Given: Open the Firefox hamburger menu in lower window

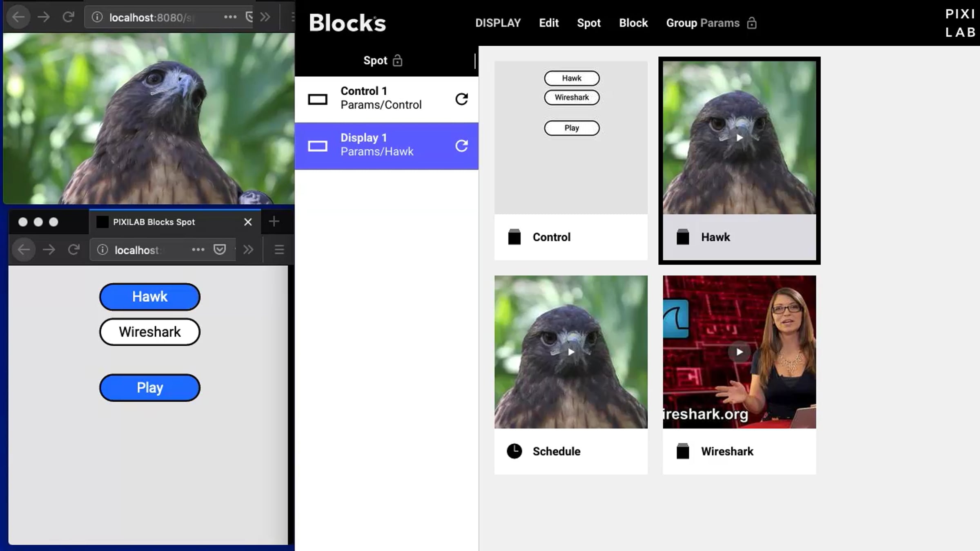Looking at the screenshot, I should pyautogui.click(x=279, y=250).
